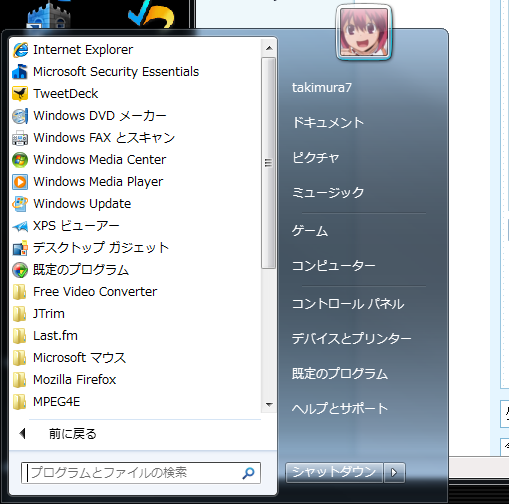509x504 pixels.
Task: Click the XPS ビューアー paper plane icon
Action: point(20,226)
